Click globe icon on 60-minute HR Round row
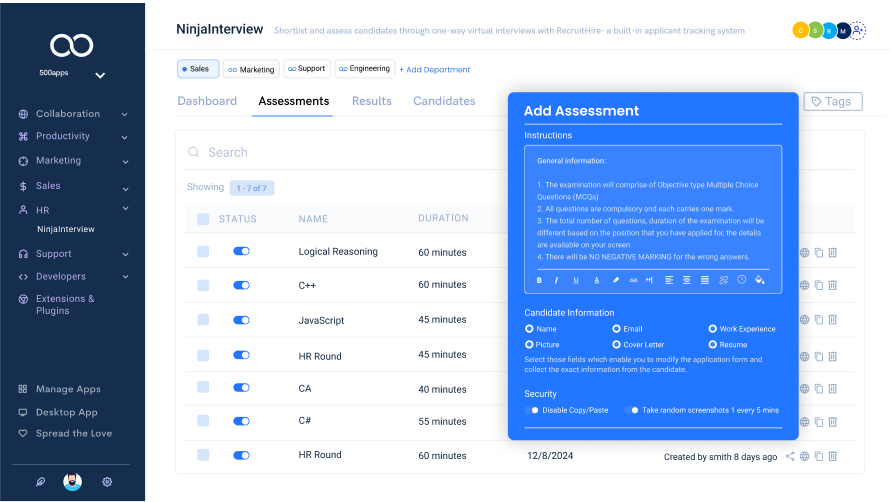This screenshot has width=891, height=502. pos(805,456)
